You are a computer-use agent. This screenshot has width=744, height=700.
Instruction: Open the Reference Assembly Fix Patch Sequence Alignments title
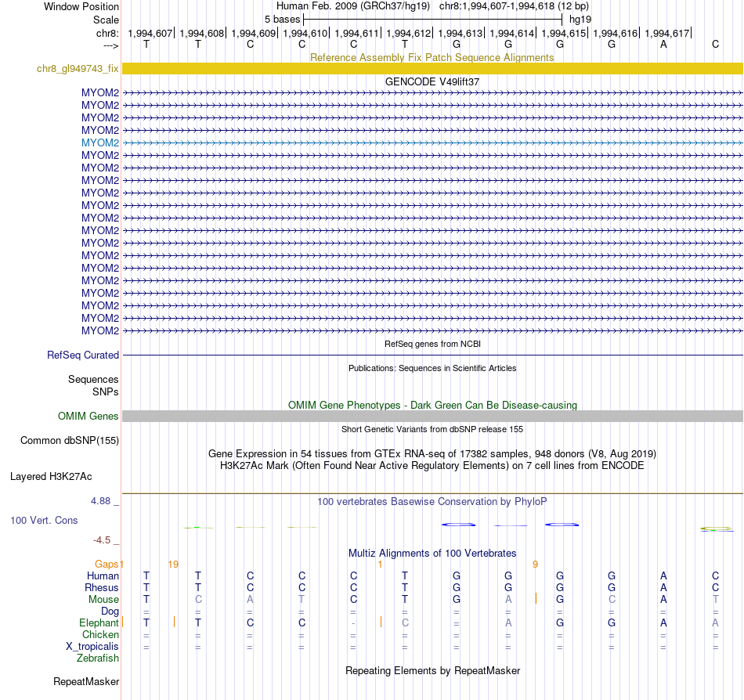(432, 57)
